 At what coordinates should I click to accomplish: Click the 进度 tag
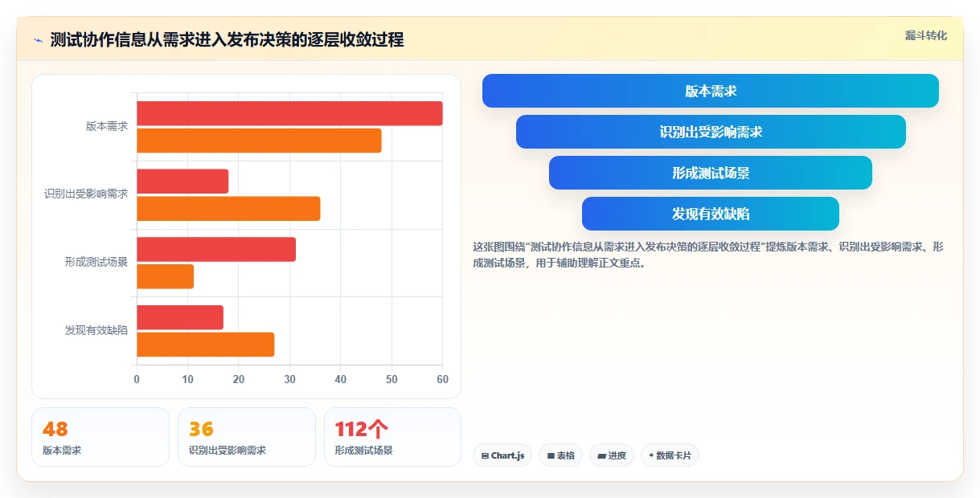[x=612, y=455]
